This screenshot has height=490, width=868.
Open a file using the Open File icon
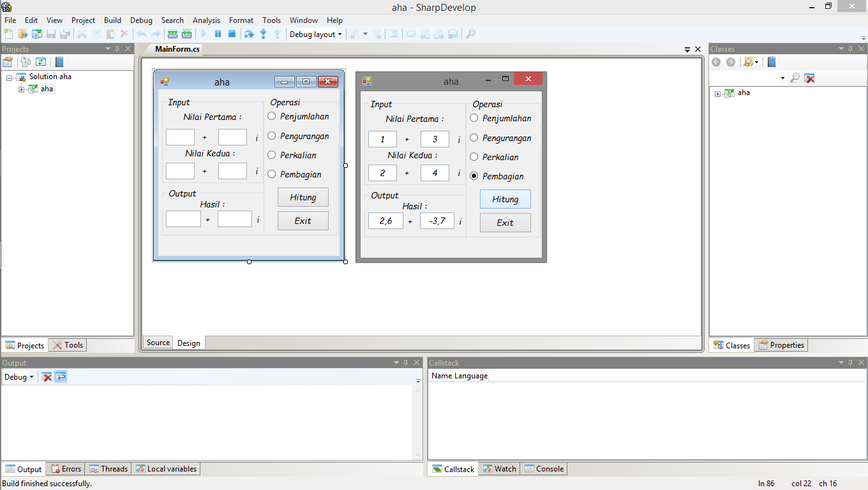tap(22, 34)
